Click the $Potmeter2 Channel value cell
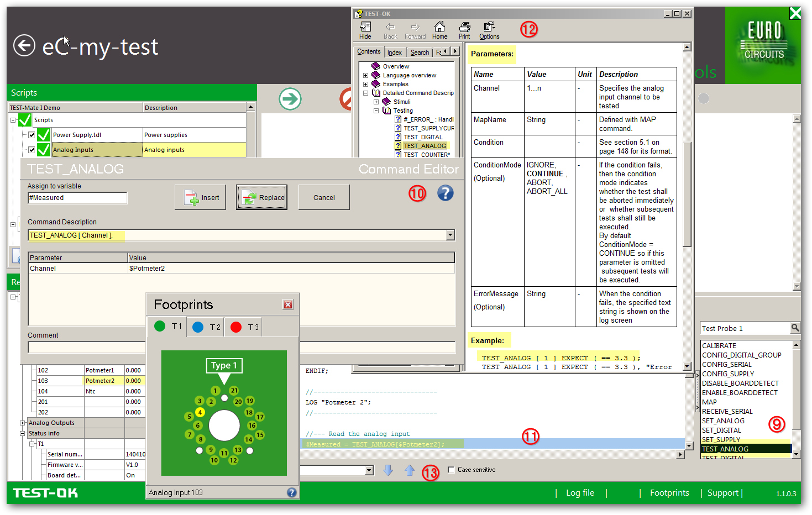Screen dimensions: 812x515 [291, 269]
